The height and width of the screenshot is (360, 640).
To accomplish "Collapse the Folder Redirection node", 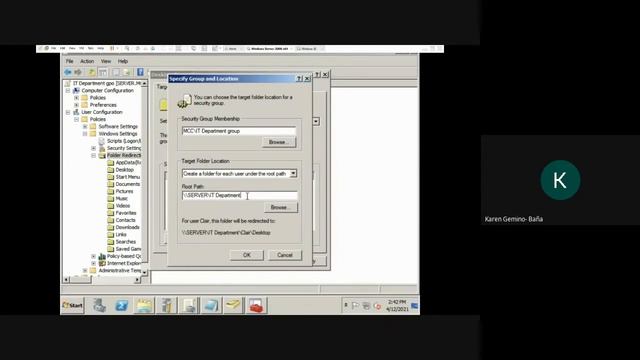I will click(93, 156).
